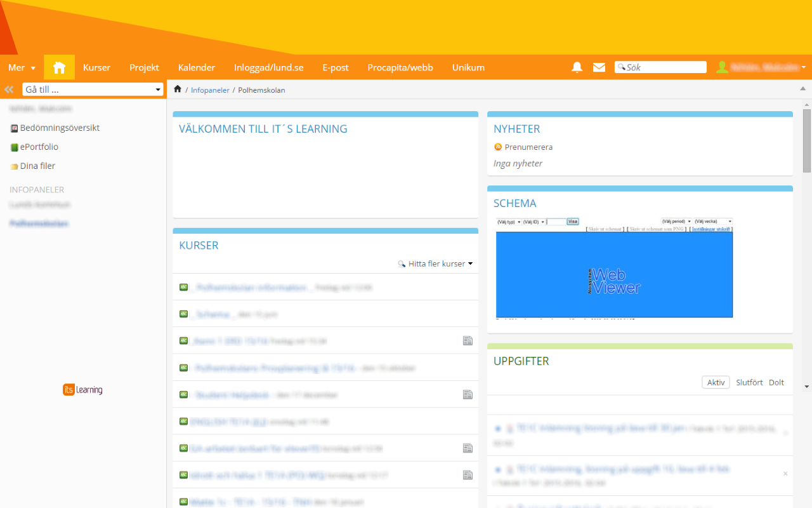Click the Visa button in Schema
Image resolution: width=812 pixels, height=508 pixels.
click(x=573, y=222)
